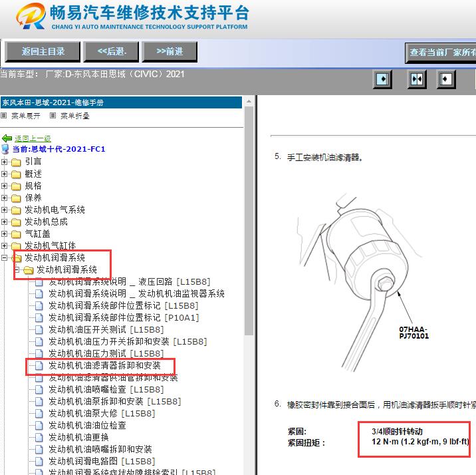Open 发动机润滑系统说明 _ 液压回路 [L15B8]
Viewport: 476px width, 475px height.
pos(130,281)
